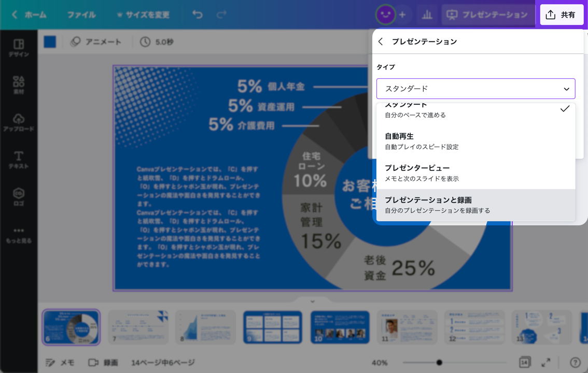Select slide thumbnail 9
Image resolution: width=588 pixels, height=373 pixels.
coord(273,327)
